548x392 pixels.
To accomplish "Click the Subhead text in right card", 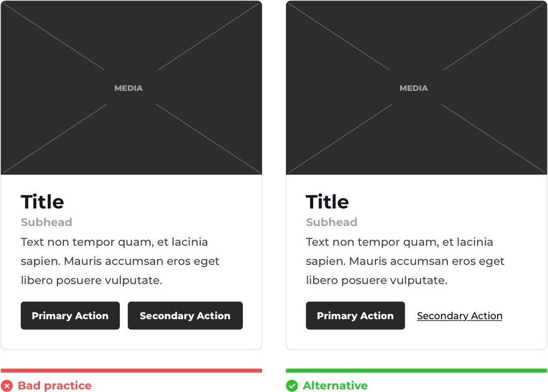I will click(332, 222).
